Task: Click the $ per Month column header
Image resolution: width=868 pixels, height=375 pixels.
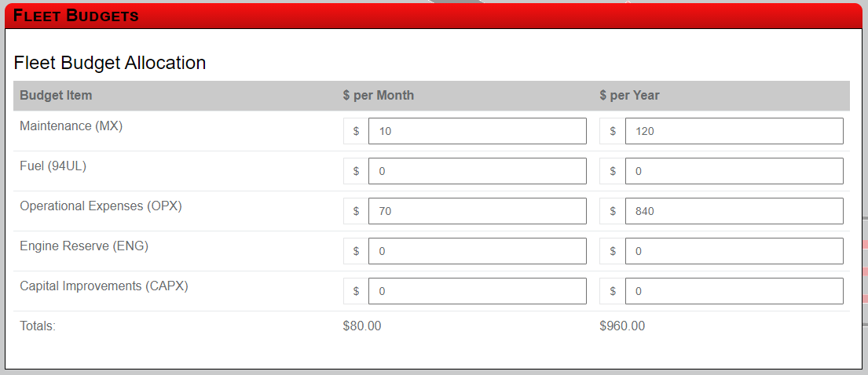Action: (378, 95)
